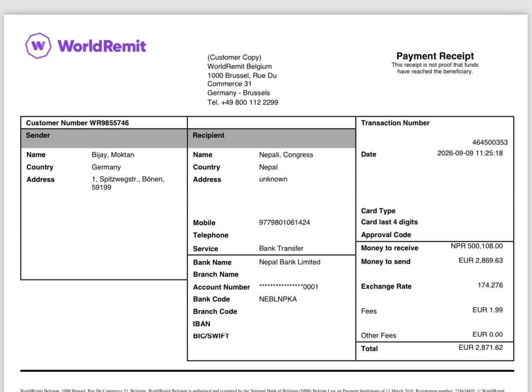Click the 'Card Type' label
Screen dimensions: 532x392
point(378,211)
